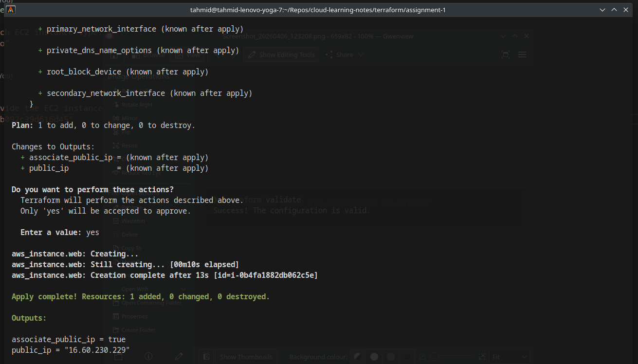Click Delete in Gwenview file operations
This screenshot has height=364, width=638.
coord(126,235)
